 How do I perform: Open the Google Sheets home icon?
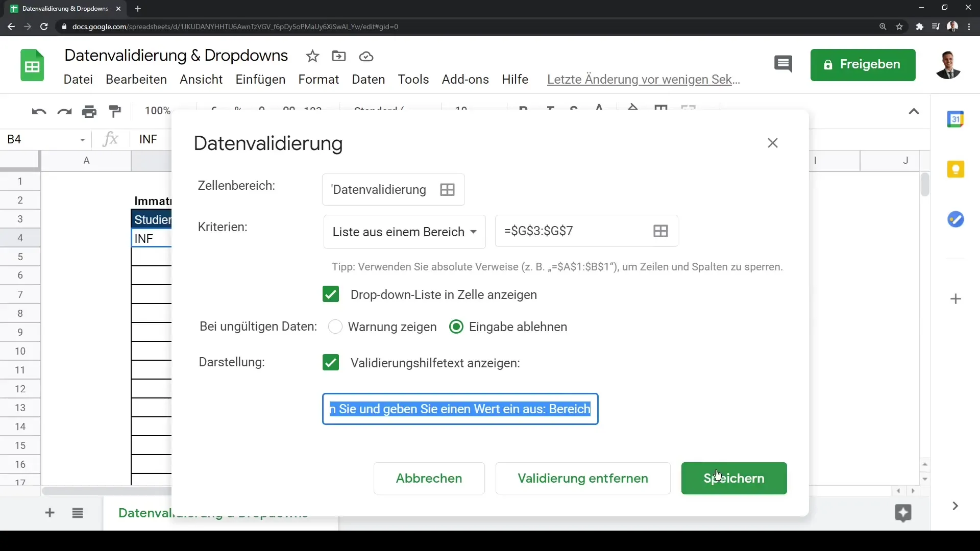32,65
